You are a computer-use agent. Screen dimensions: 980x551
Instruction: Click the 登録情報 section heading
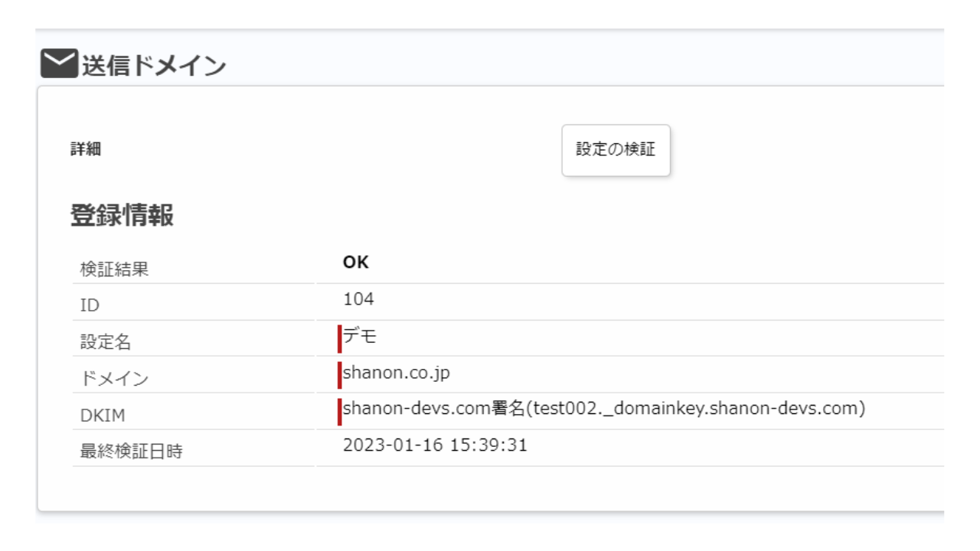point(122,216)
